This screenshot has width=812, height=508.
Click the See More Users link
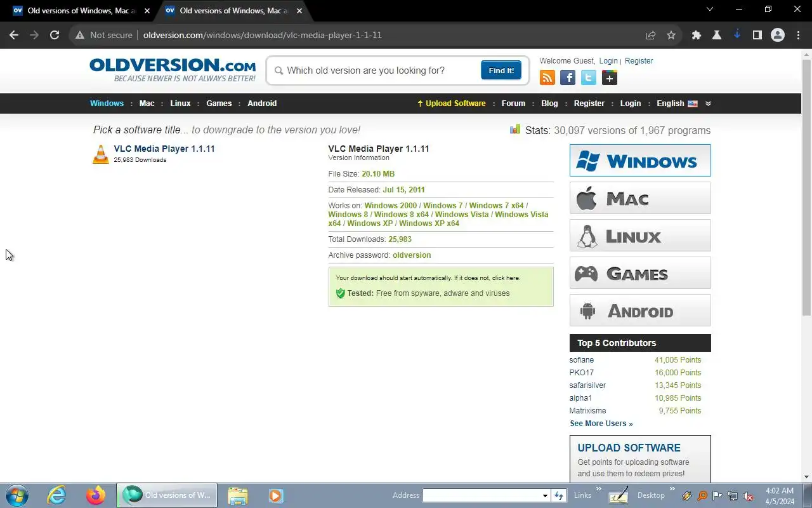(x=601, y=424)
